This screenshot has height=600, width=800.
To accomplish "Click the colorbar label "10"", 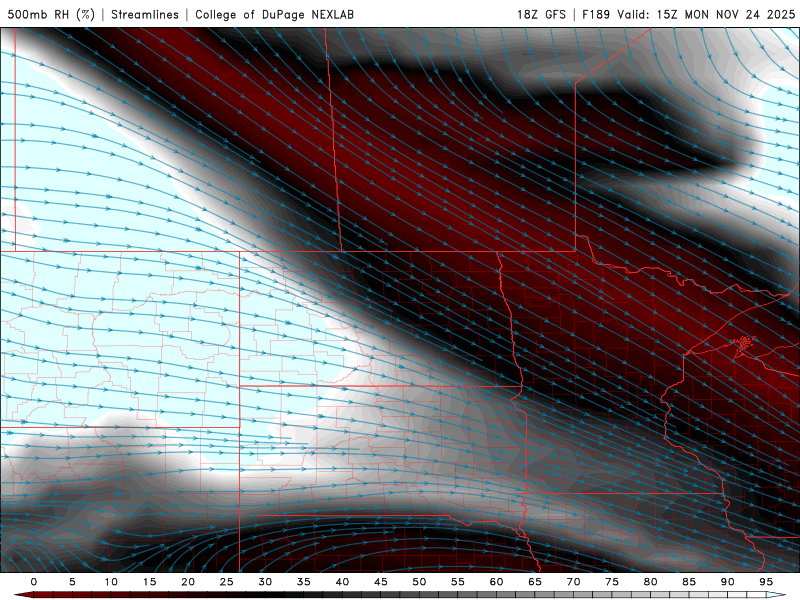I will (111, 582).
